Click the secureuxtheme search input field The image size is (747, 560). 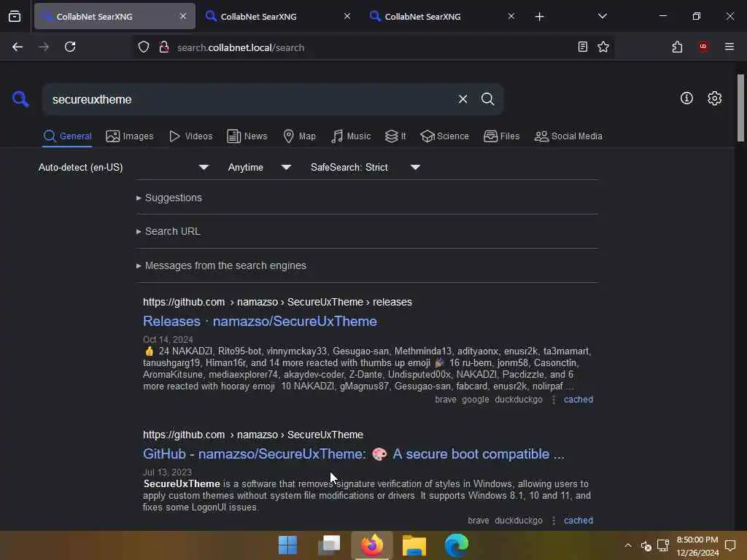248,99
